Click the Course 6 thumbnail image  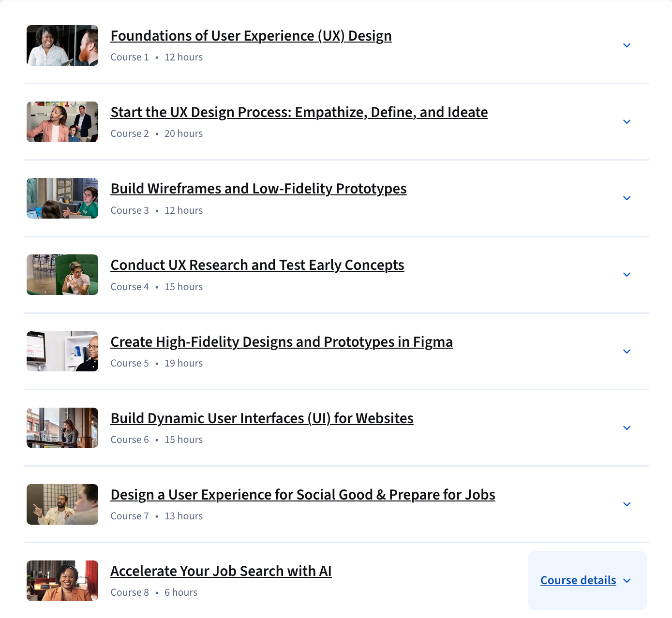62,428
